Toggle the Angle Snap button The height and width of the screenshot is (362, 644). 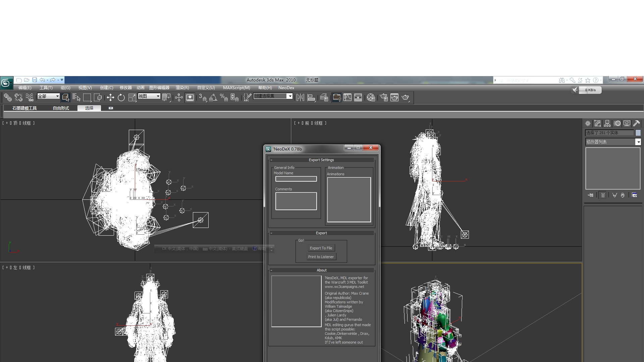(213, 98)
